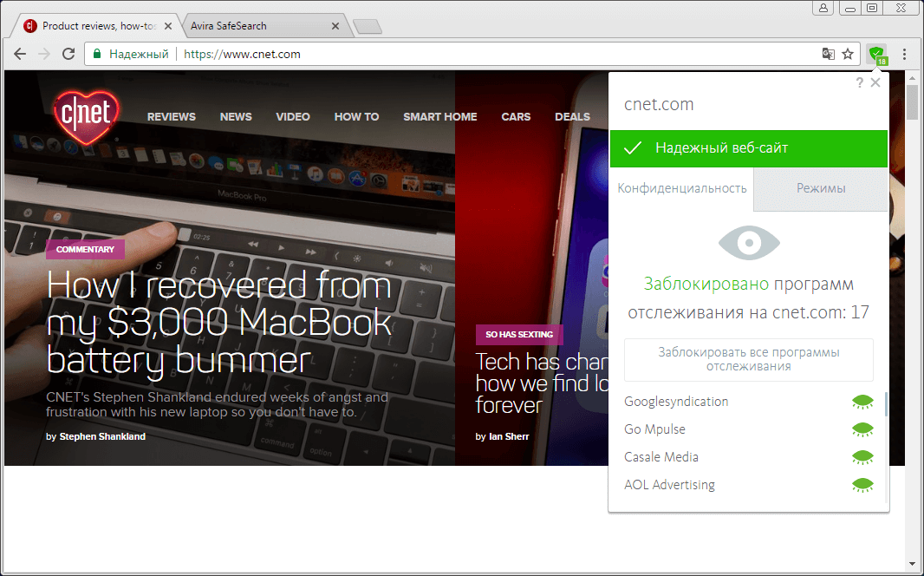Open author Ian Sherr link

509,436
